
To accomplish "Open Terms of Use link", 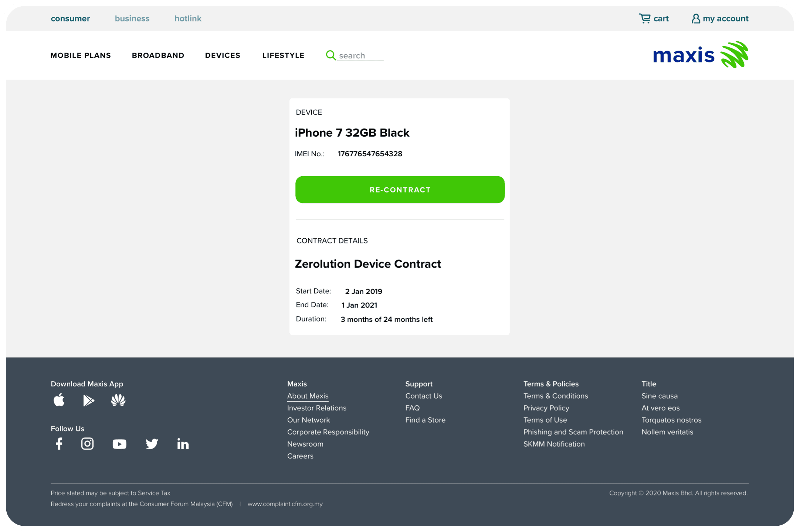I will [x=545, y=420].
